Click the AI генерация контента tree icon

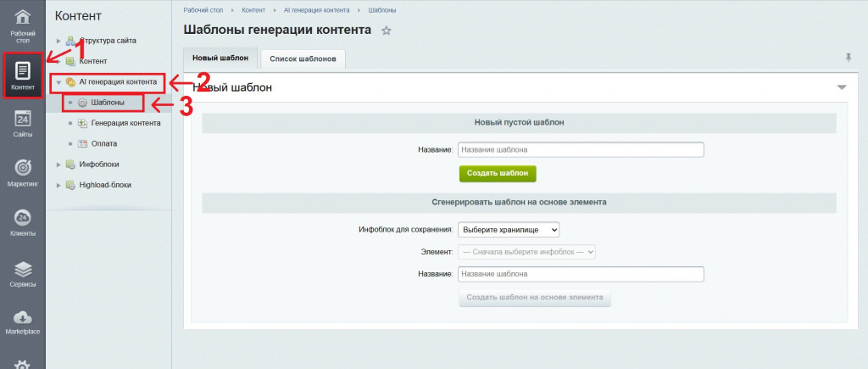point(70,82)
